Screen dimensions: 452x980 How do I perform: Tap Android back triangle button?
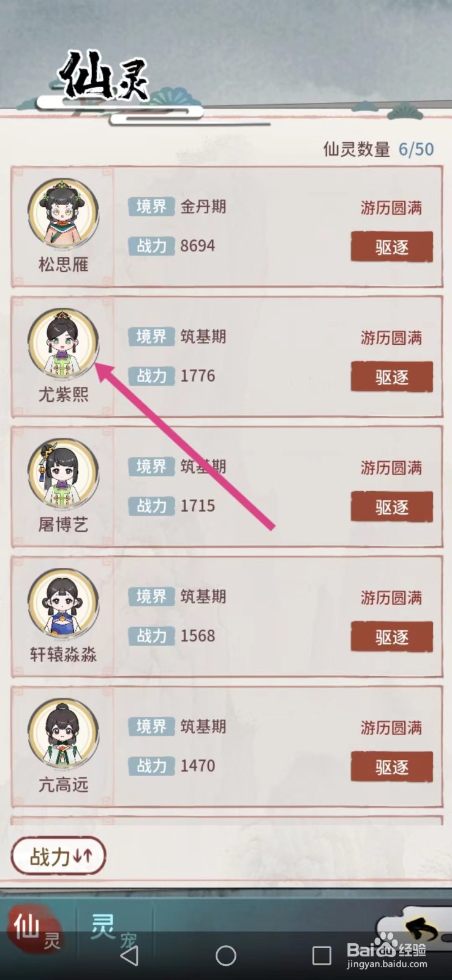click(x=130, y=956)
